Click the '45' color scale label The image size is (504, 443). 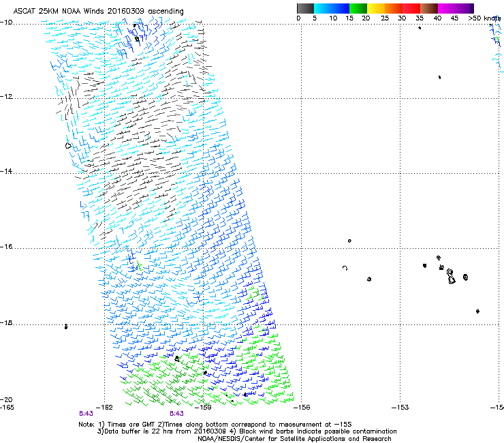(x=454, y=18)
